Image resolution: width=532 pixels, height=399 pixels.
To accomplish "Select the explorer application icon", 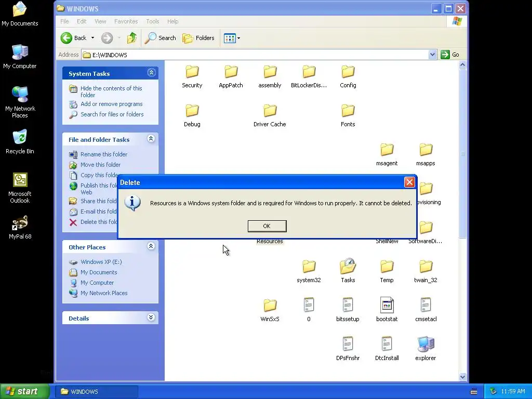I will pyautogui.click(x=426, y=349).
